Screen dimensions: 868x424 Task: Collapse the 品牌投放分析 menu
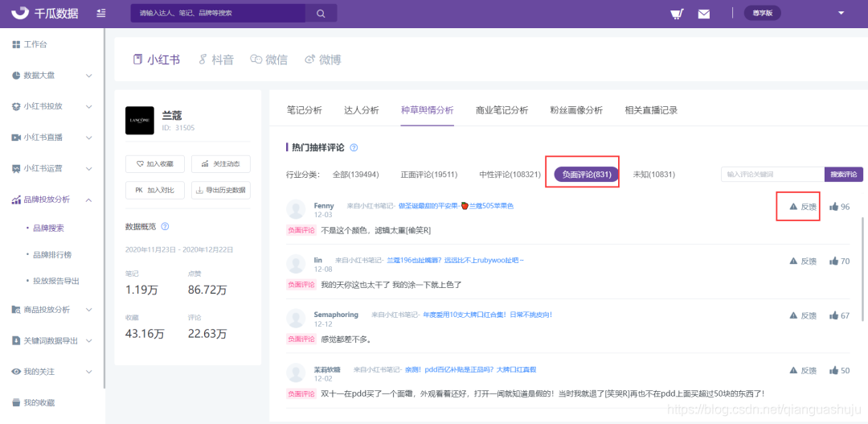click(x=52, y=200)
